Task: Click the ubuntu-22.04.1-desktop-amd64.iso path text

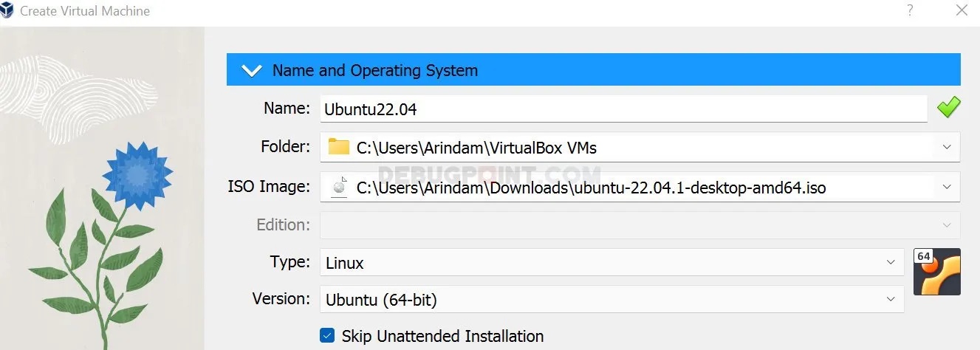Action: (591, 188)
